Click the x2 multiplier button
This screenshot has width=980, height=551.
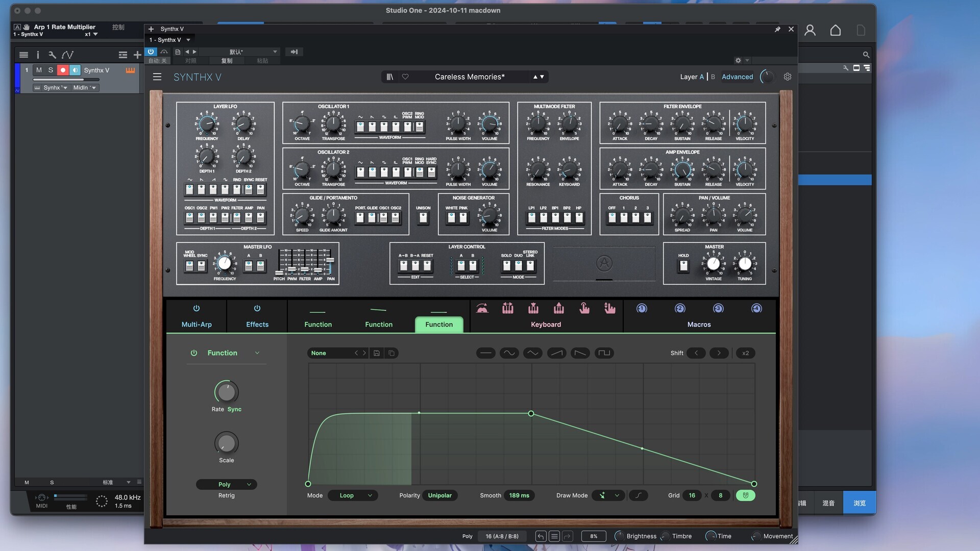pyautogui.click(x=745, y=353)
